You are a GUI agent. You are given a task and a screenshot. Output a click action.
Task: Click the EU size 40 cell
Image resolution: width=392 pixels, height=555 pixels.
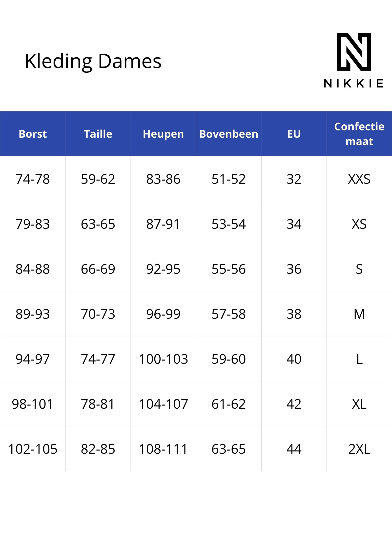294,359
